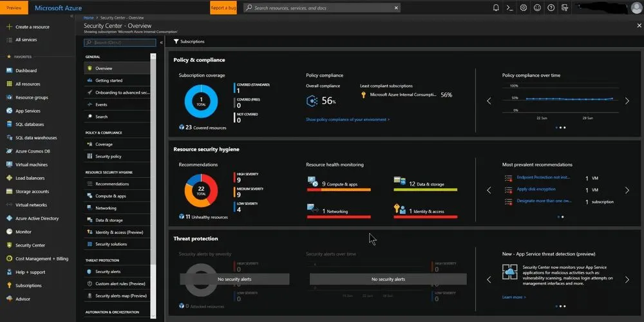Open directory and subscription filter icon

point(565,8)
